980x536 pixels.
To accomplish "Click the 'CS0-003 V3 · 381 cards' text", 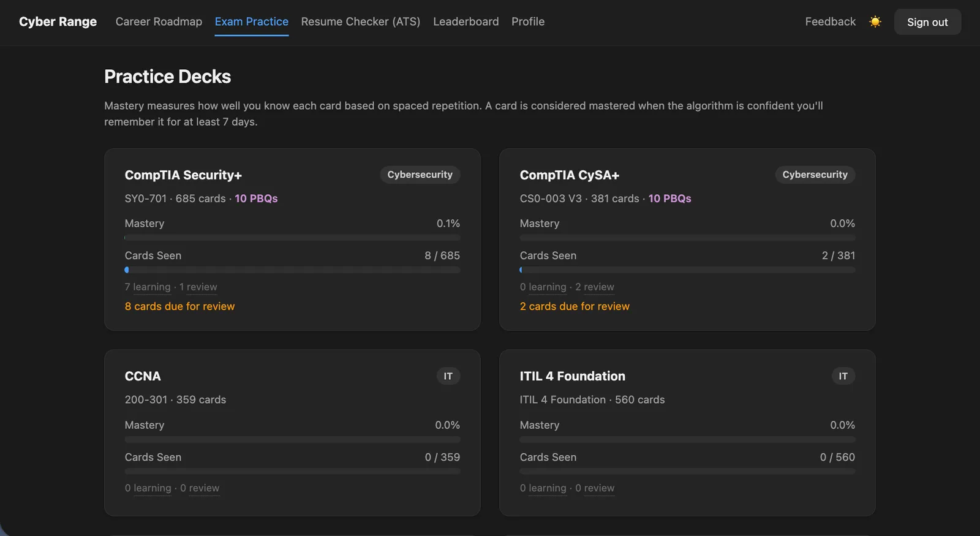I will (579, 198).
